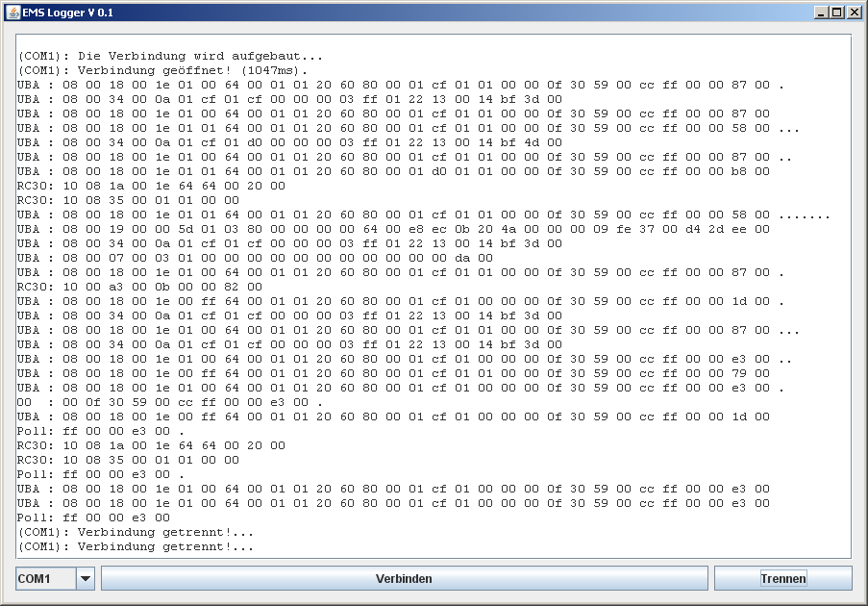Click line 'Die Verbindung wird aufgebaut...'
The height and width of the screenshot is (606, 868).
(x=170, y=56)
